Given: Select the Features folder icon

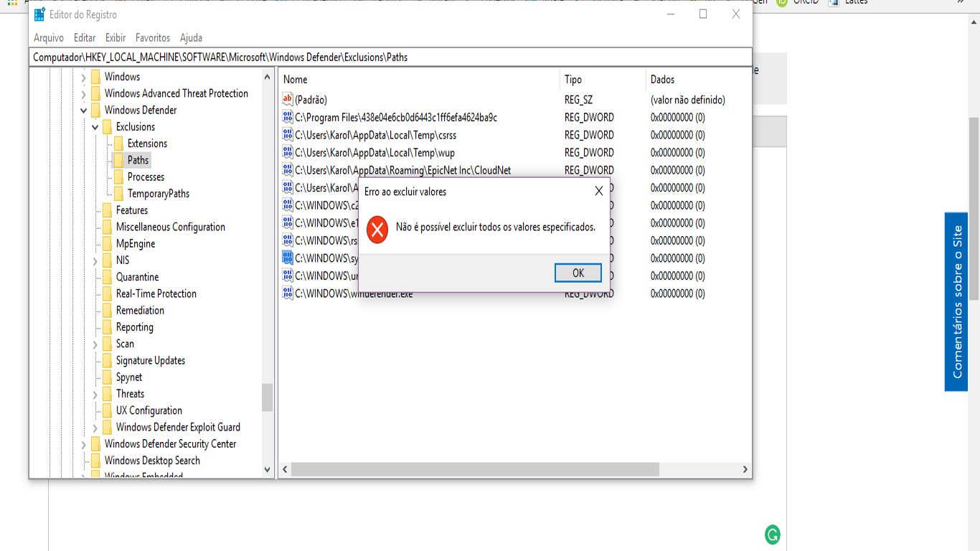Looking at the screenshot, I should (x=107, y=210).
